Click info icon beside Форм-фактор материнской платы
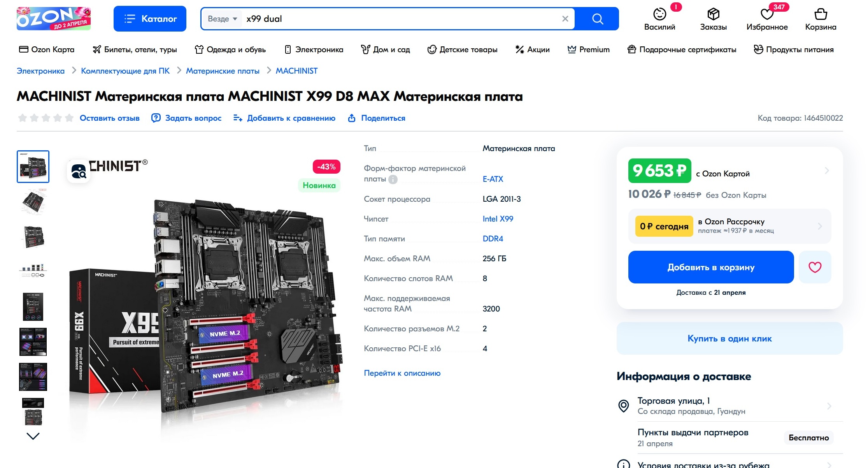This screenshot has width=868, height=468. [x=393, y=179]
